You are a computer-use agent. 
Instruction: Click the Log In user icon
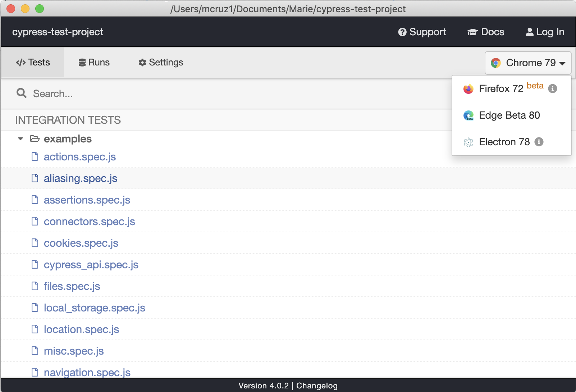[530, 32]
